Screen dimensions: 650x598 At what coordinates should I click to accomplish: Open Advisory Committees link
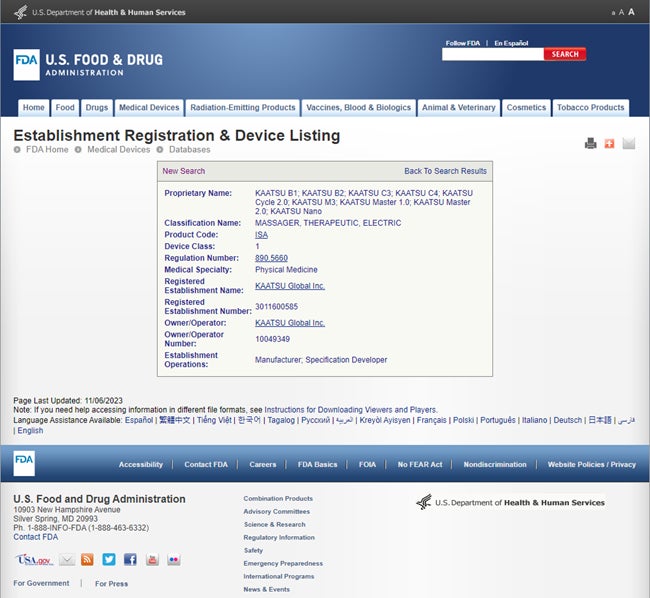pyautogui.click(x=276, y=511)
